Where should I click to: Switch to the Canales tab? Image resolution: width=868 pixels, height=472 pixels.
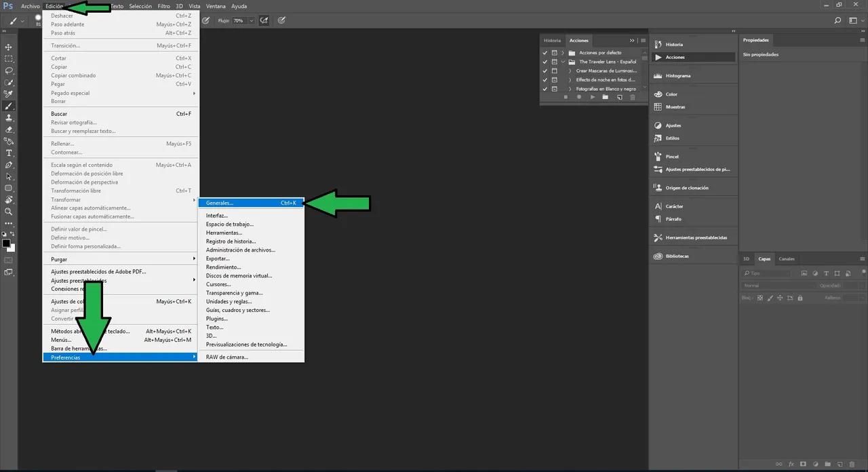(x=787, y=258)
